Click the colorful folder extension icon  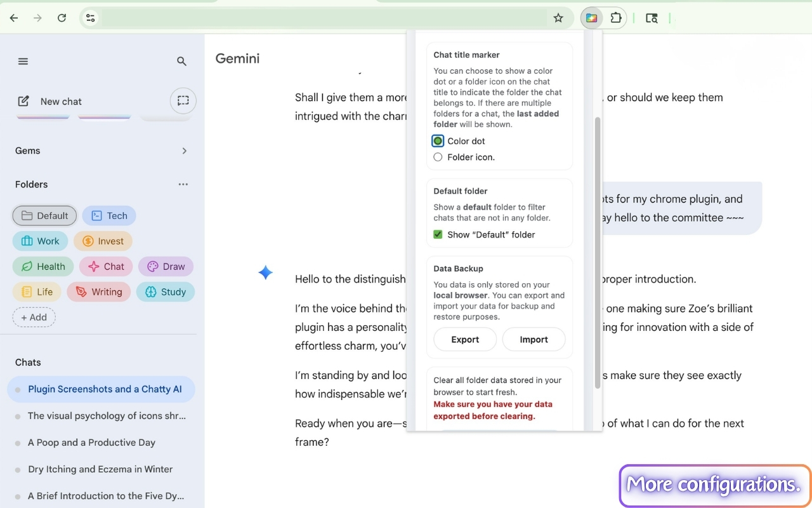click(x=591, y=18)
